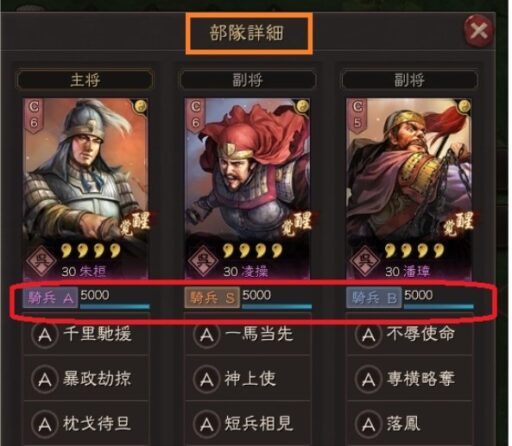Click the 覚醒 awakening badge on 潘璋's card
This screenshot has height=446, width=512.
click(459, 223)
